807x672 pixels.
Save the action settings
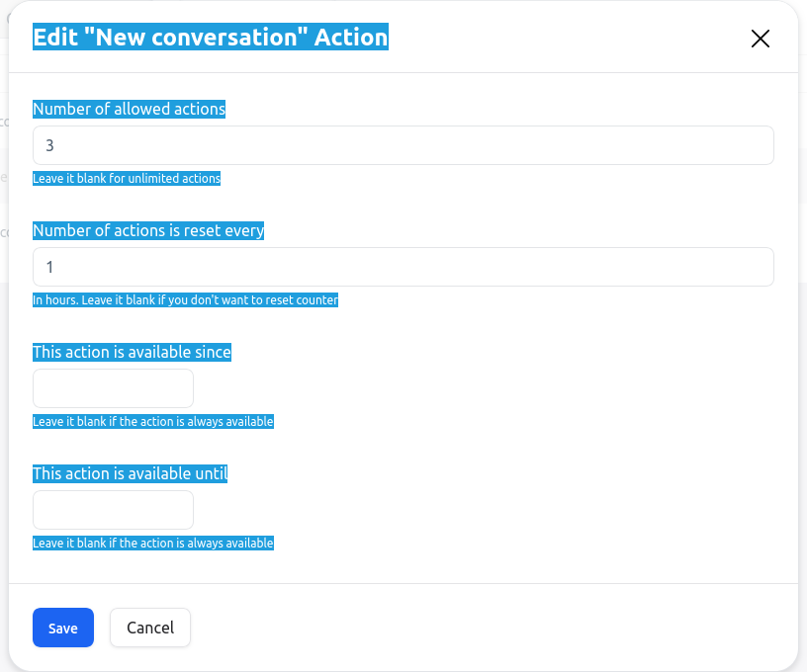pyautogui.click(x=63, y=628)
